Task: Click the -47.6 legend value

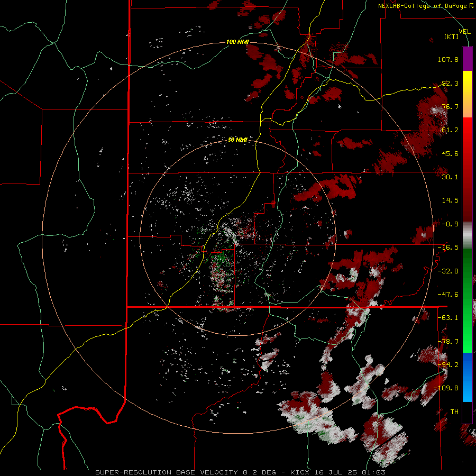Action: [x=448, y=294]
